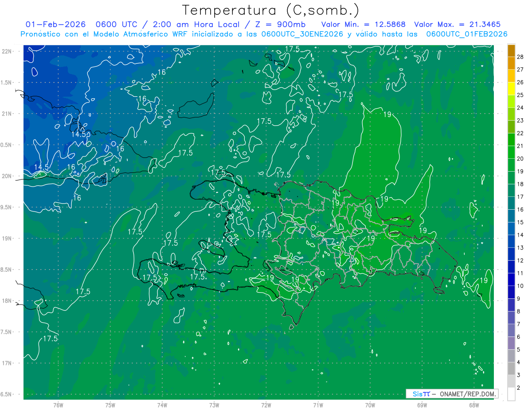Click the '75W' longitude axis label
The image size is (532, 411).
(x=110, y=405)
